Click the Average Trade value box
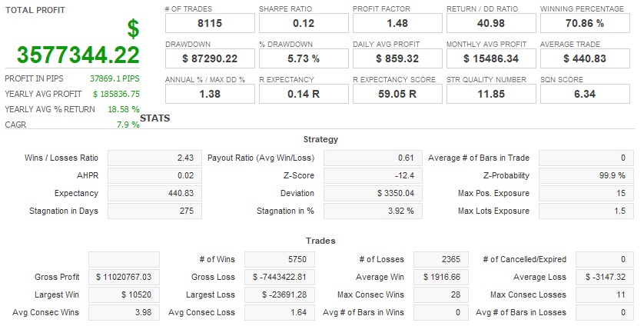Screen dimensions: 644x336 tap(583, 58)
